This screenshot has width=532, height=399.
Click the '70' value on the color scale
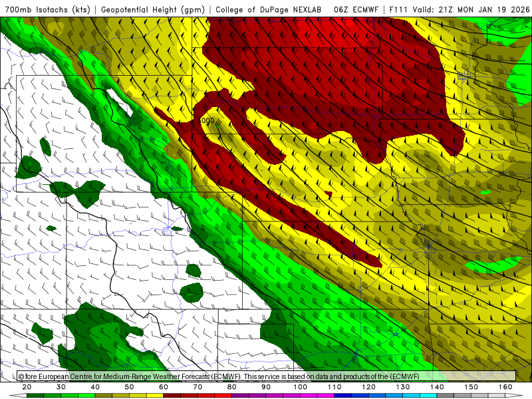coord(198,387)
